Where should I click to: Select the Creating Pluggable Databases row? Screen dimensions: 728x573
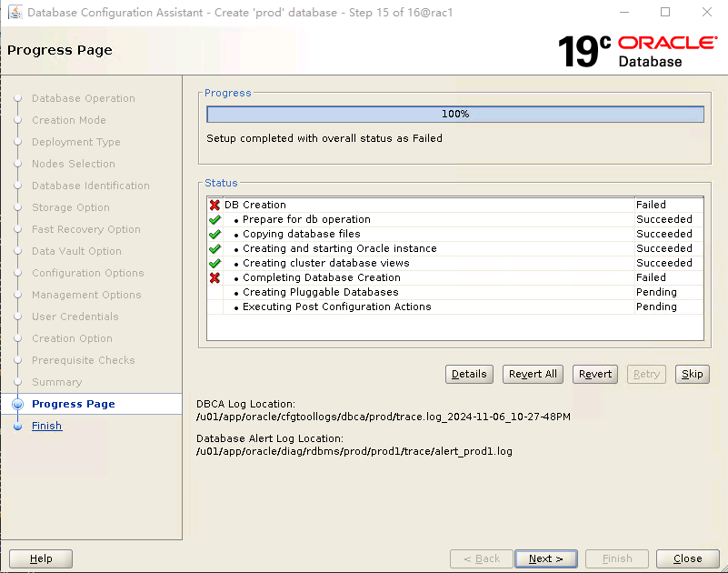[455, 292]
